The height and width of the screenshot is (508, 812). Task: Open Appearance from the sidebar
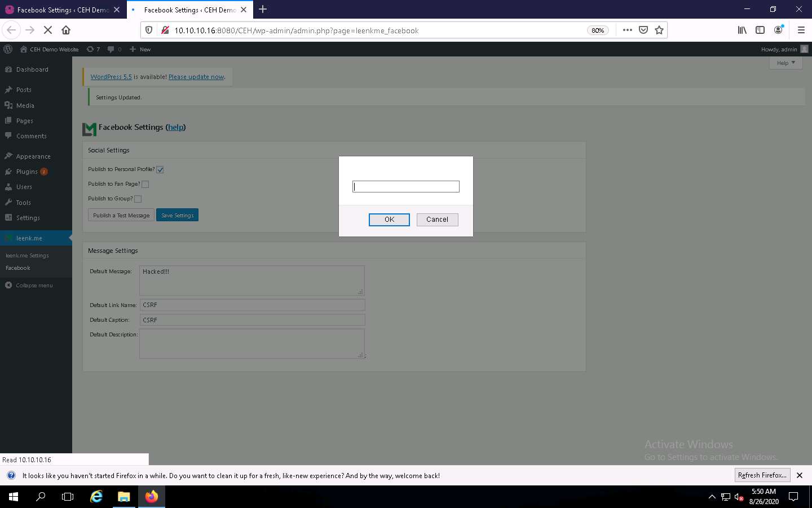pos(32,156)
